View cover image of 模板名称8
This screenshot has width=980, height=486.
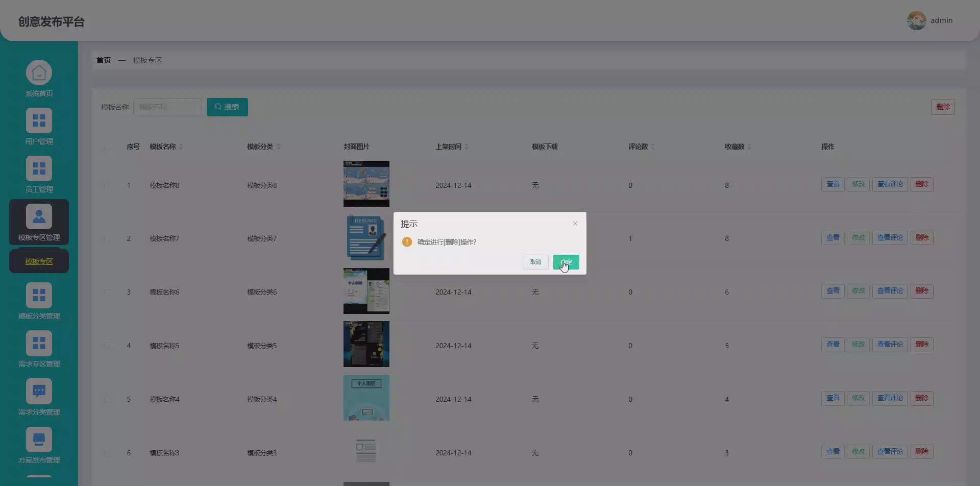[366, 184]
